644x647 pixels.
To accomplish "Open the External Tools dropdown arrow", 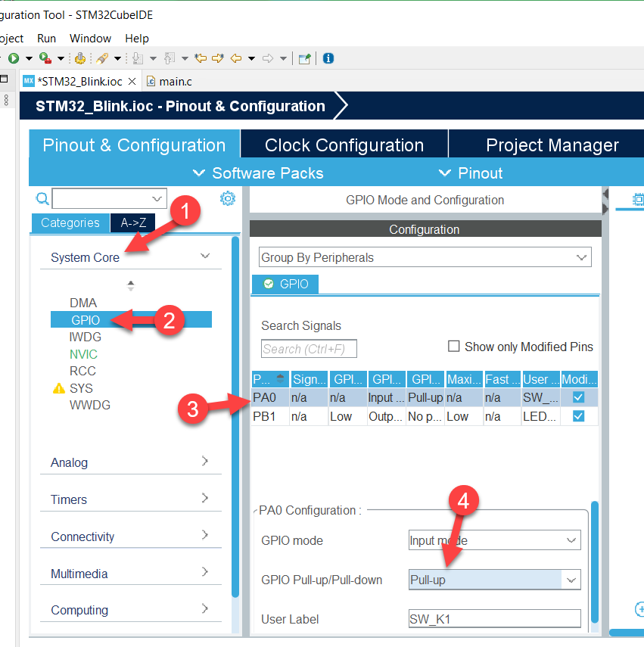I will 61,58.
